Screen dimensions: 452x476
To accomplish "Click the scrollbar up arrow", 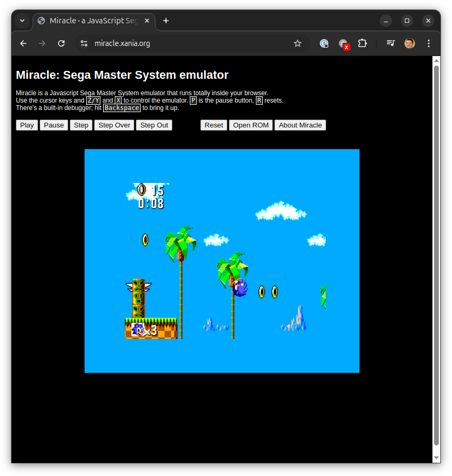I will pyautogui.click(x=436, y=60).
